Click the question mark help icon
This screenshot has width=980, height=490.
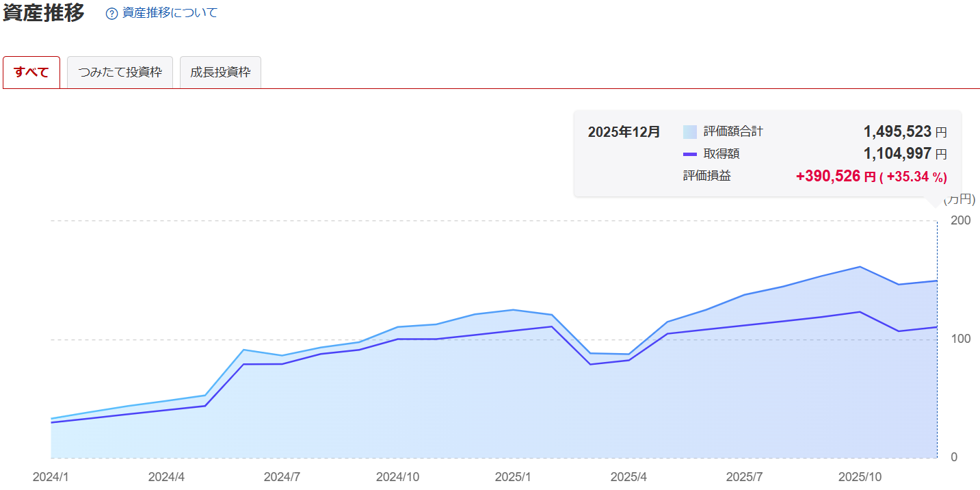tap(112, 14)
